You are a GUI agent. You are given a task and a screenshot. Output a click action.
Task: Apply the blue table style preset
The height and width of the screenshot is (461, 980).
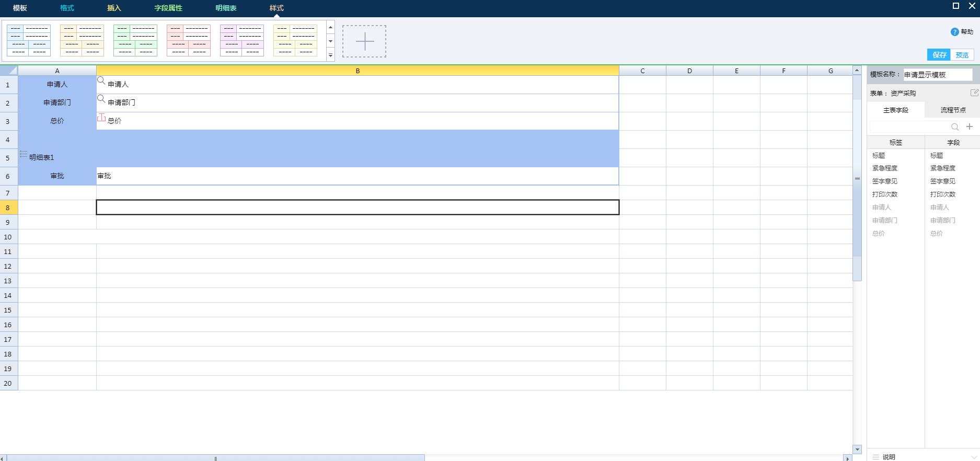[x=29, y=40]
